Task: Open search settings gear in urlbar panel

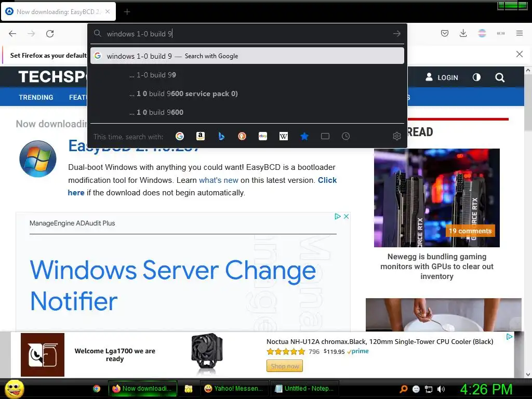Action: pyautogui.click(x=396, y=137)
